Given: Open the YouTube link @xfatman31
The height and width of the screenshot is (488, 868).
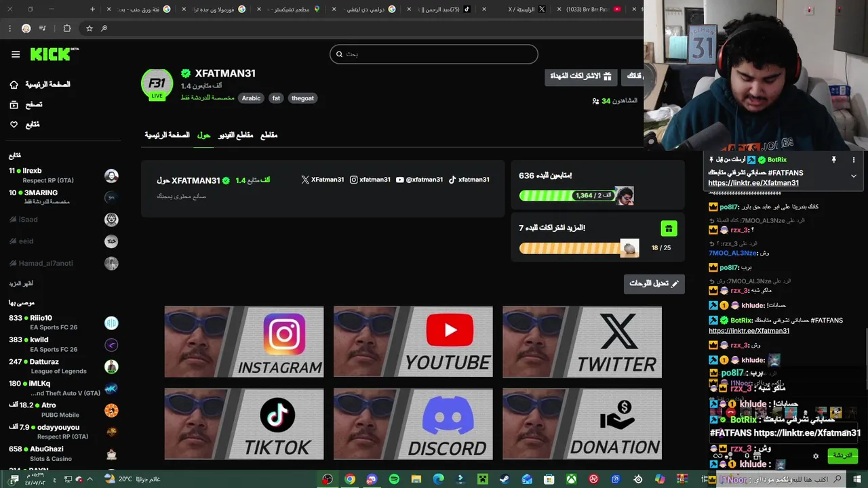Looking at the screenshot, I should 419,180.
